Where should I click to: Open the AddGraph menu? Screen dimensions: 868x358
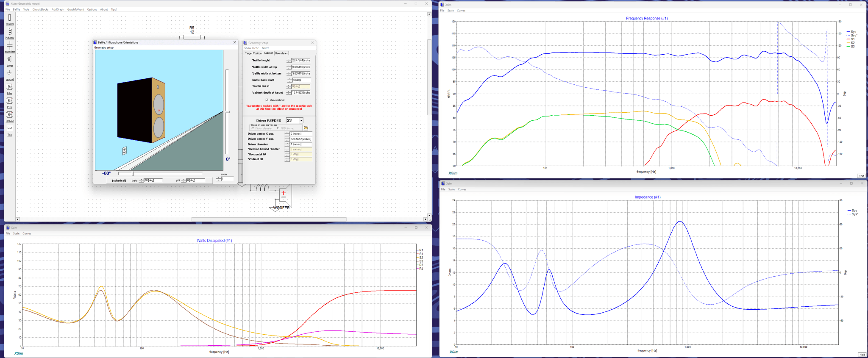click(x=58, y=9)
